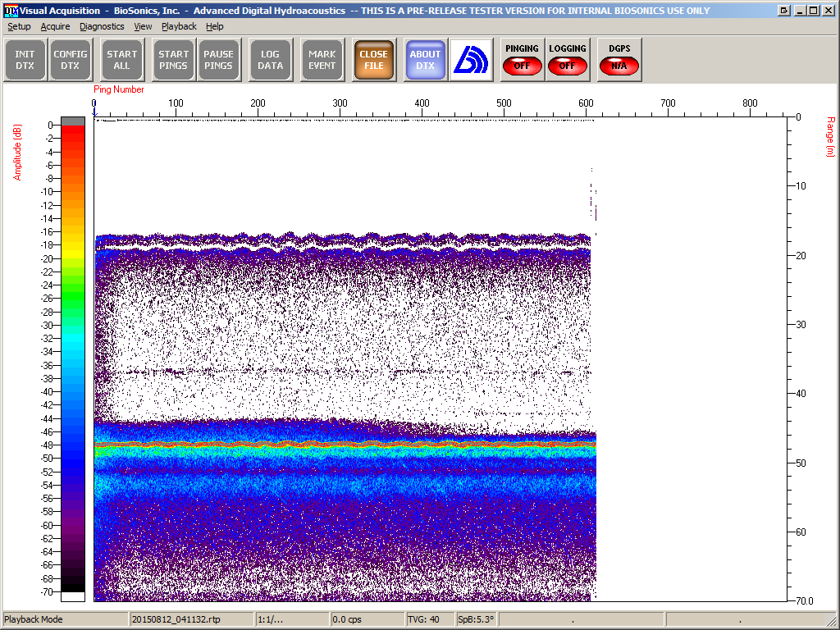The width and height of the screenshot is (840, 630).
Task: Click the 0.0 cps status entry
Action: (347, 619)
